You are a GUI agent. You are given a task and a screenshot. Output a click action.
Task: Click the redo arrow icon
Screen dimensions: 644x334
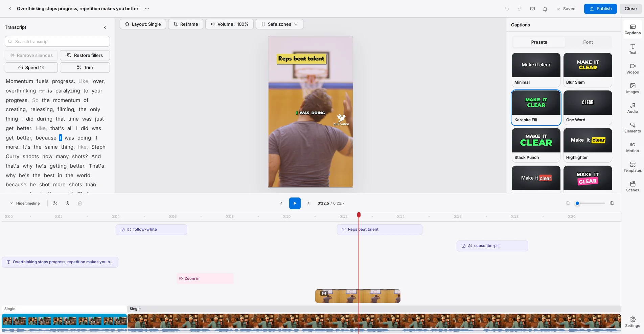tap(520, 9)
